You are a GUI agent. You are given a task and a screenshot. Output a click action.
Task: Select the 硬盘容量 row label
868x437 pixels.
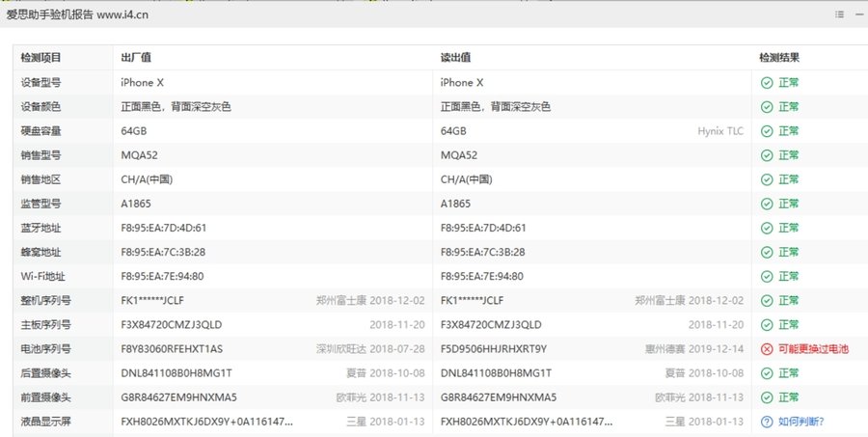(41, 131)
